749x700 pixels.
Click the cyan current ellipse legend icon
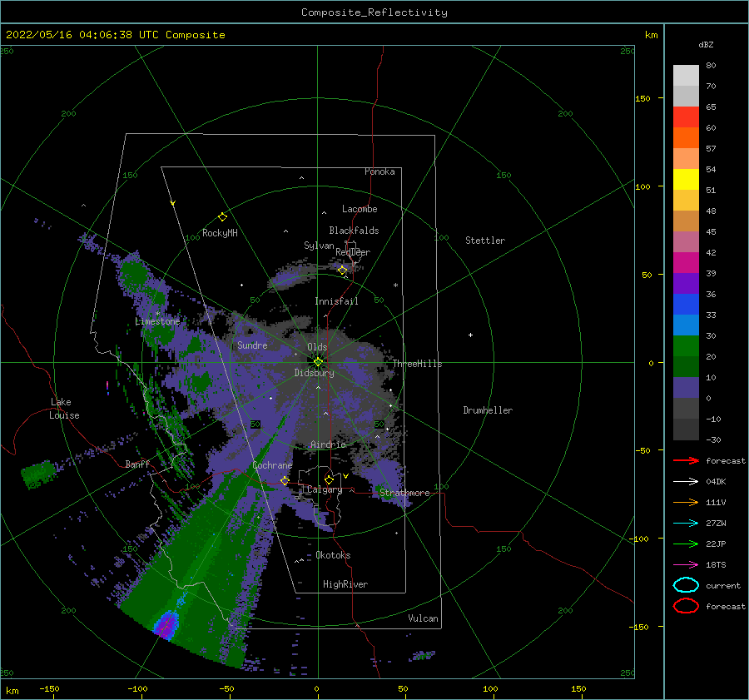tap(686, 585)
